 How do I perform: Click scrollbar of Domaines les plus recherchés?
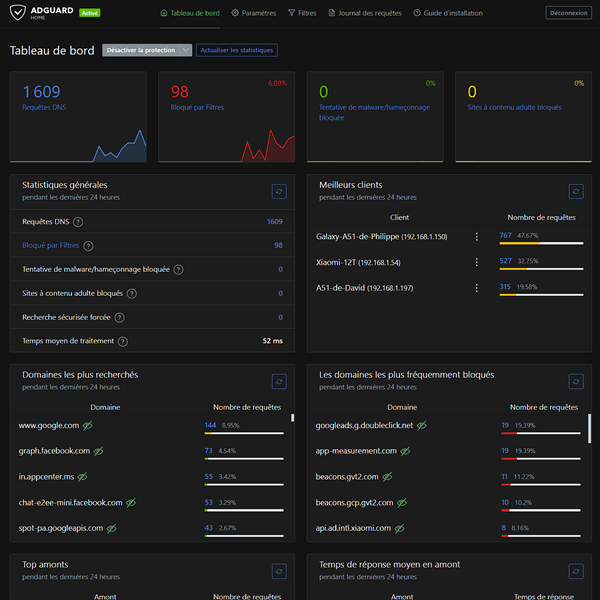pyautogui.click(x=292, y=418)
